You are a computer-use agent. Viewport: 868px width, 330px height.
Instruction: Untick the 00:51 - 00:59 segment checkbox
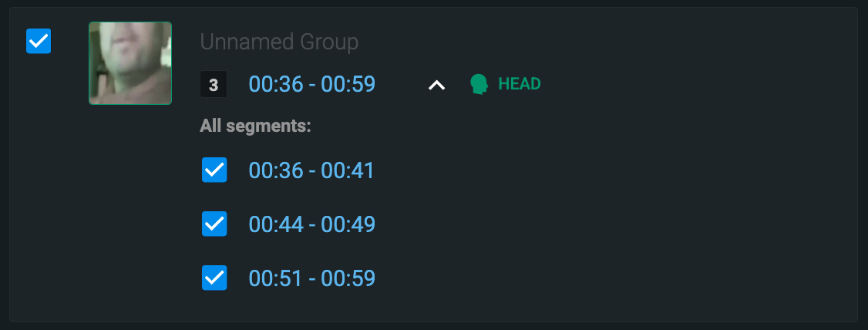[x=214, y=278]
